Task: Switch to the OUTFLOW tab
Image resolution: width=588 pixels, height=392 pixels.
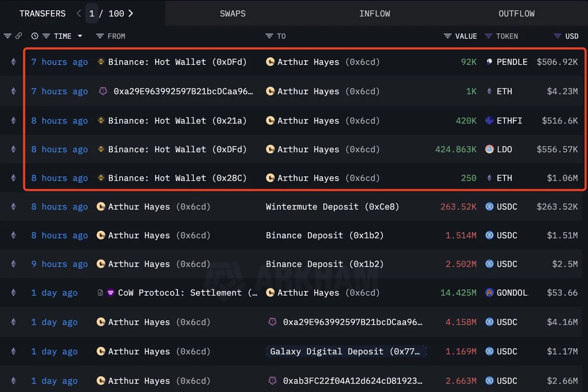Action: 516,14
